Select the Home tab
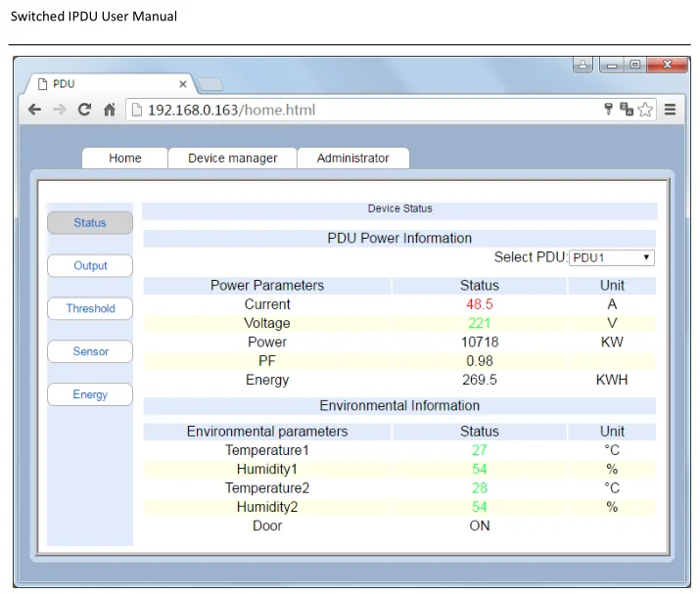Screen dimensions: 700x594 [125, 158]
